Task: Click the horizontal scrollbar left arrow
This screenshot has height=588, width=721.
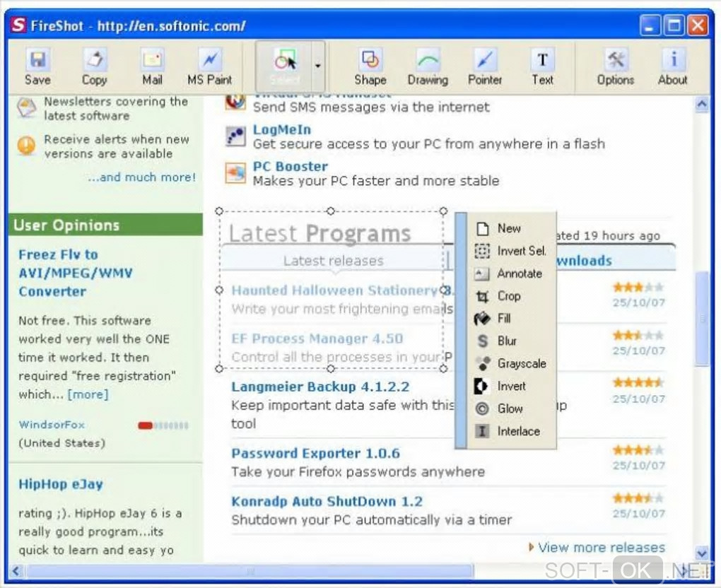Action: point(16,571)
